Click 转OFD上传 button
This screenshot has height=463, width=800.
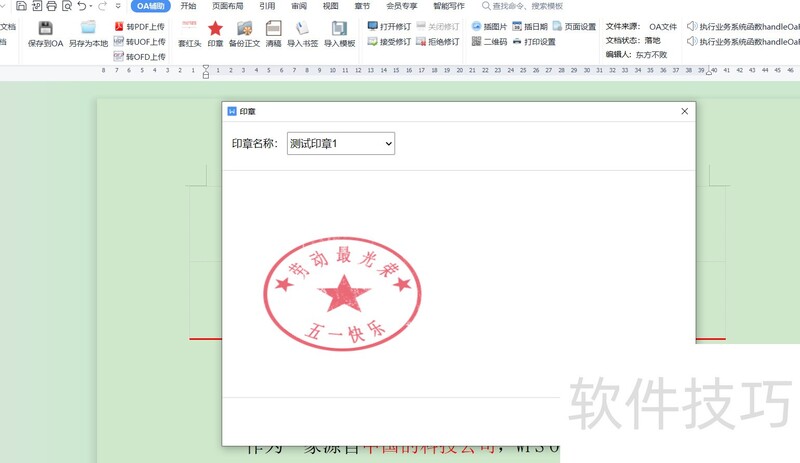(139, 56)
